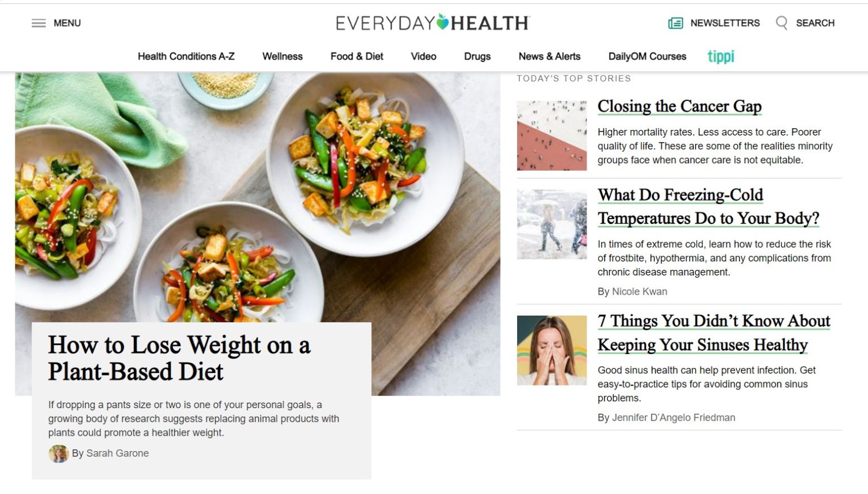Click Sarah Garone's author avatar

click(59, 453)
